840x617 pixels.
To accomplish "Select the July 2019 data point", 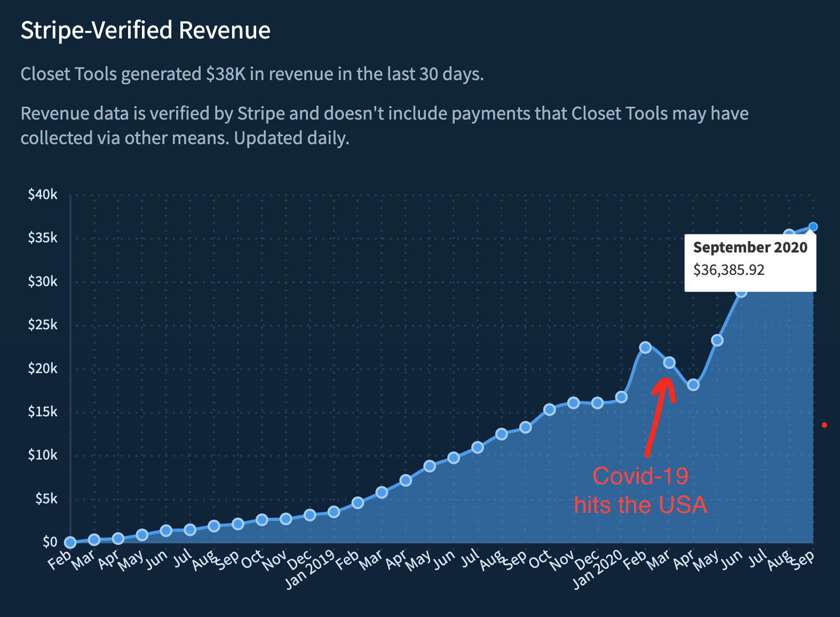I will (x=478, y=447).
